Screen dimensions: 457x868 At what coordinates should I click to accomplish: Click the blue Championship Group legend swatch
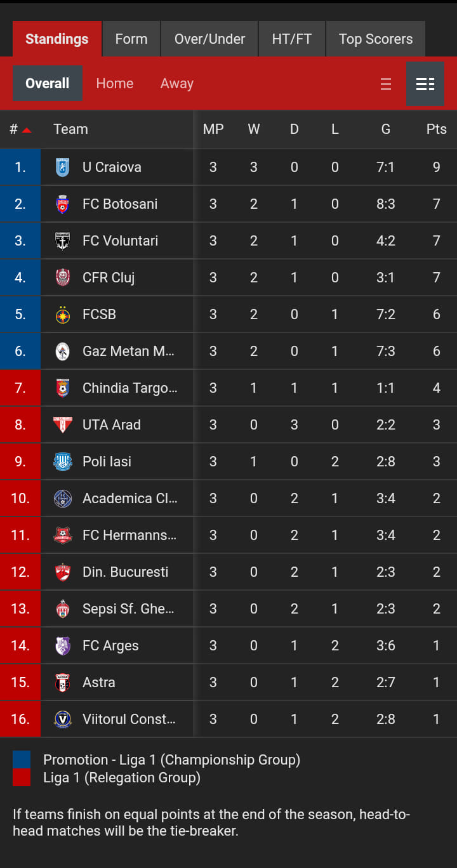coord(22,760)
